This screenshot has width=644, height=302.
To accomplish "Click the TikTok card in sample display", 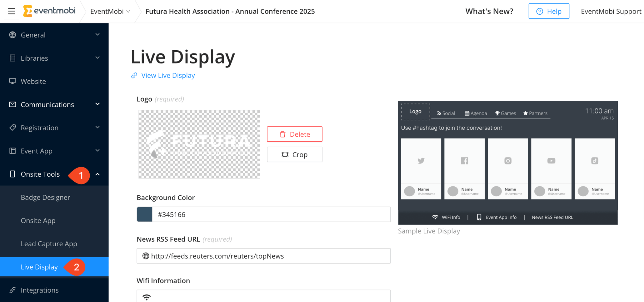I will pos(595,169).
